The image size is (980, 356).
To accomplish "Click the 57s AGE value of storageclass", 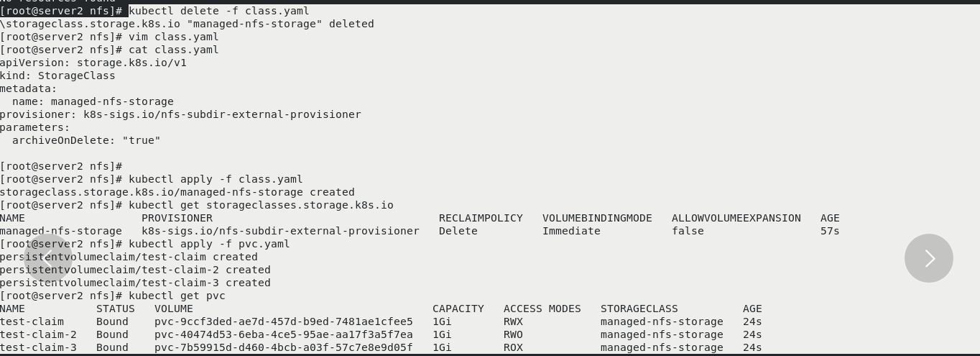I will pos(830,231).
